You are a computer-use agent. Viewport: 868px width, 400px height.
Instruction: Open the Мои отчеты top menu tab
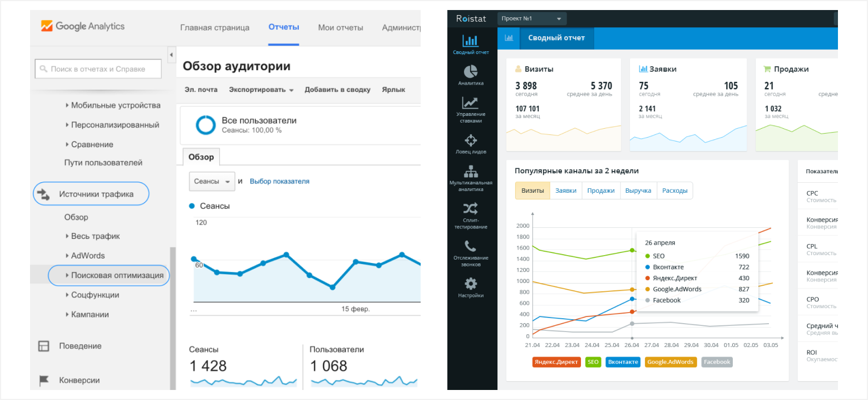341,27
